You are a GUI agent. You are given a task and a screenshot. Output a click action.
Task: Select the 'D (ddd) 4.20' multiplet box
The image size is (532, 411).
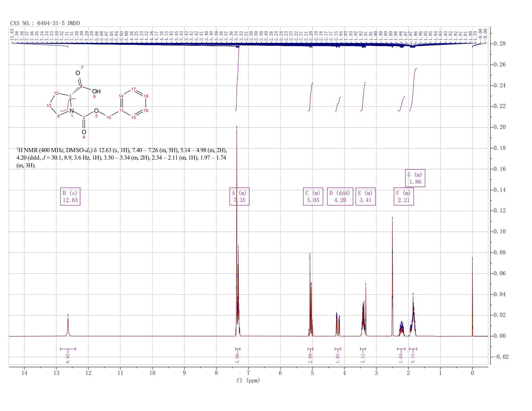pyautogui.click(x=340, y=196)
